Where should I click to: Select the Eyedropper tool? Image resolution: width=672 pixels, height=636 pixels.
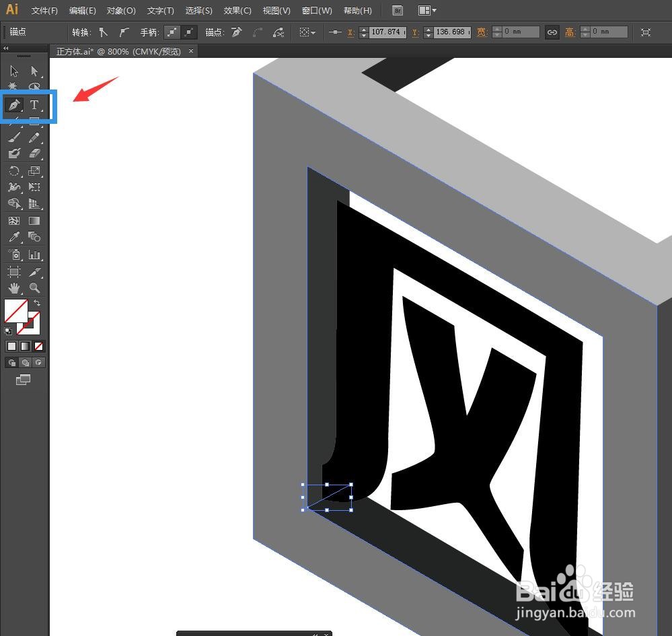click(12, 236)
